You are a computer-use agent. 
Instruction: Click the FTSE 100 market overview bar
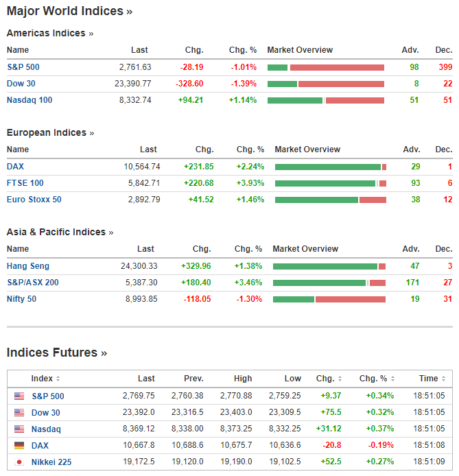coord(331,183)
